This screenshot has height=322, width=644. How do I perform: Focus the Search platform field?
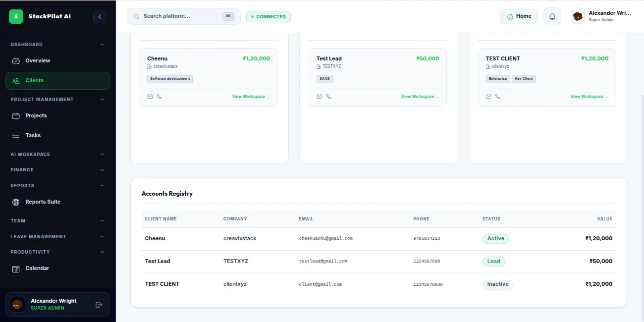pyautogui.click(x=184, y=16)
